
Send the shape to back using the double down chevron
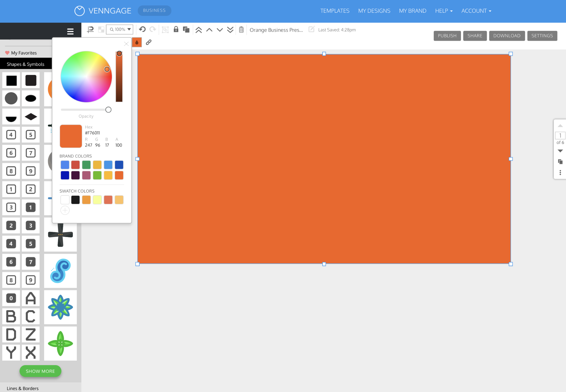[x=230, y=30]
